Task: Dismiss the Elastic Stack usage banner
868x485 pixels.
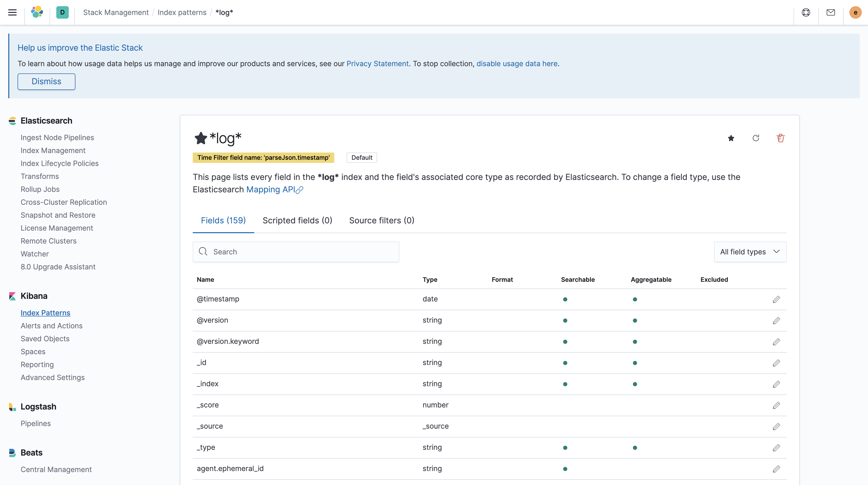Action: [x=46, y=81]
